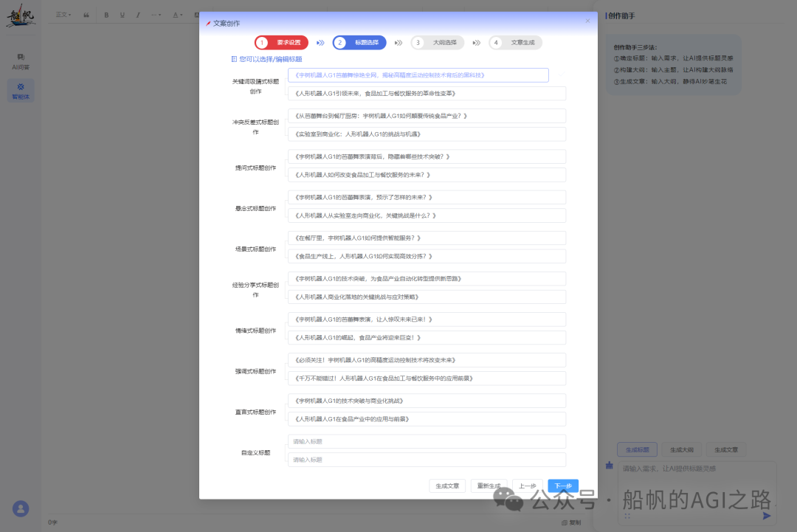
Task: Pick title 《人形机器人如何改变食品加工与餐饮服务的未来？》
Action: pyautogui.click(x=427, y=175)
